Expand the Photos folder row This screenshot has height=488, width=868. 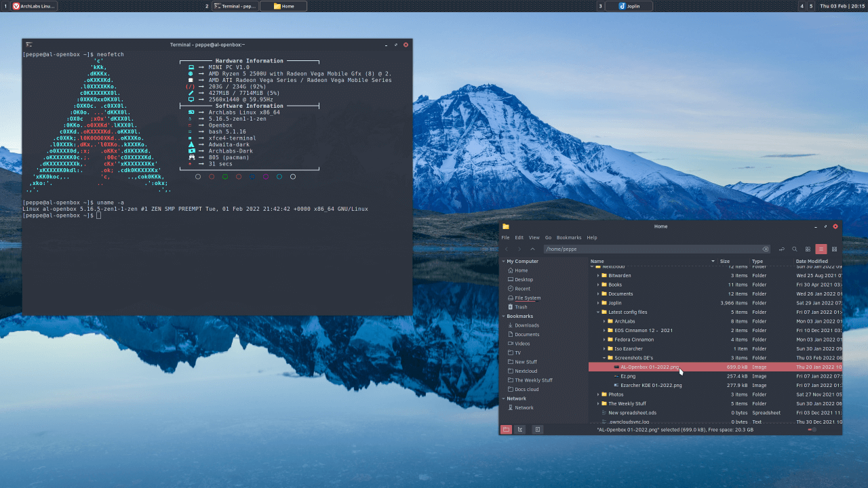point(598,394)
